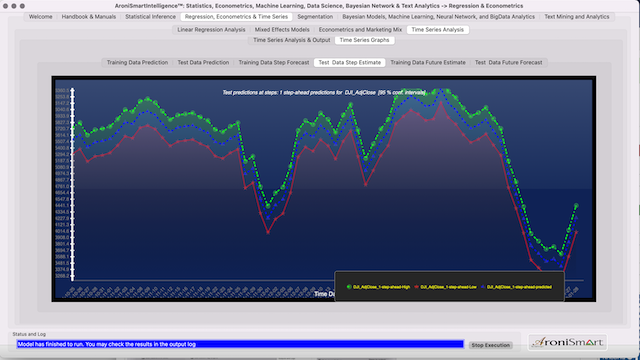Image resolution: width=640 pixels, height=360 pixels.
Task: Switch to Handbook & Manuals tab
Action: [89, 17]
